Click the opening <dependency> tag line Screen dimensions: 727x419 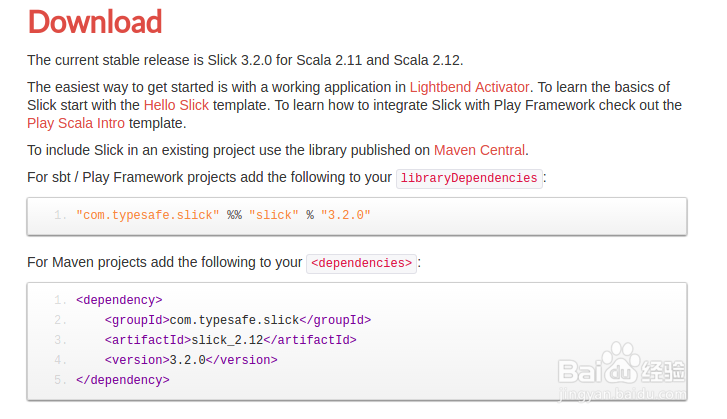click(x=119, y=300)
